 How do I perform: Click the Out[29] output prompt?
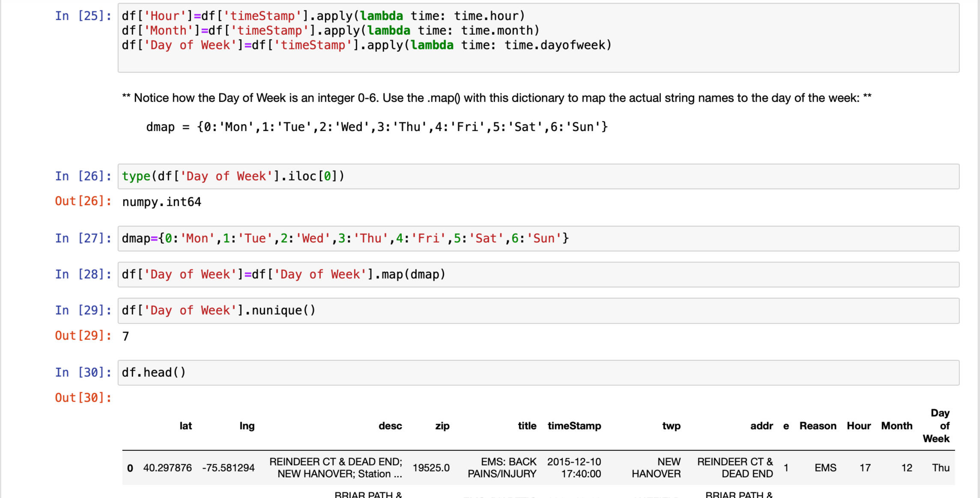coord(83,336)
